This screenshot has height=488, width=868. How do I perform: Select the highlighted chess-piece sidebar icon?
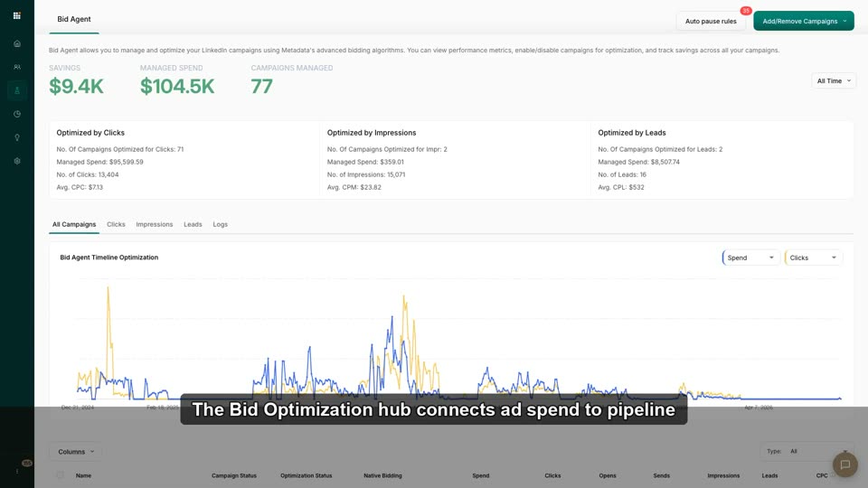(17, 90)
